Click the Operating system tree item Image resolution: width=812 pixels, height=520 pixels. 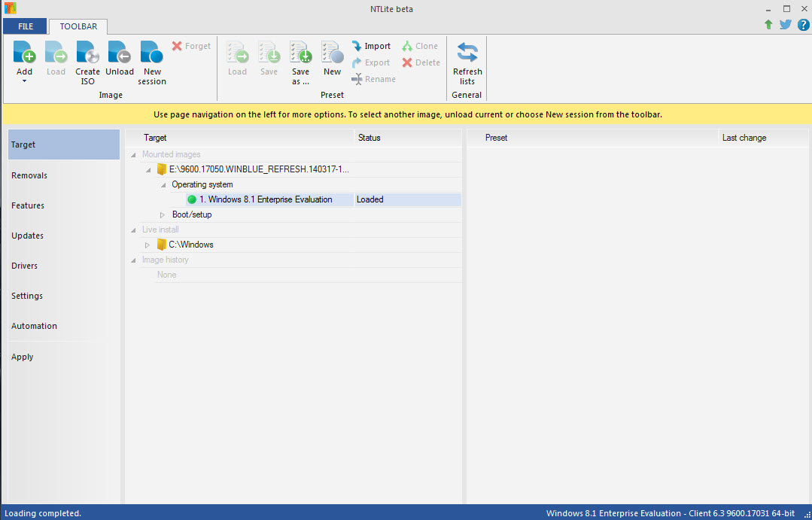(x=202, y=184)
